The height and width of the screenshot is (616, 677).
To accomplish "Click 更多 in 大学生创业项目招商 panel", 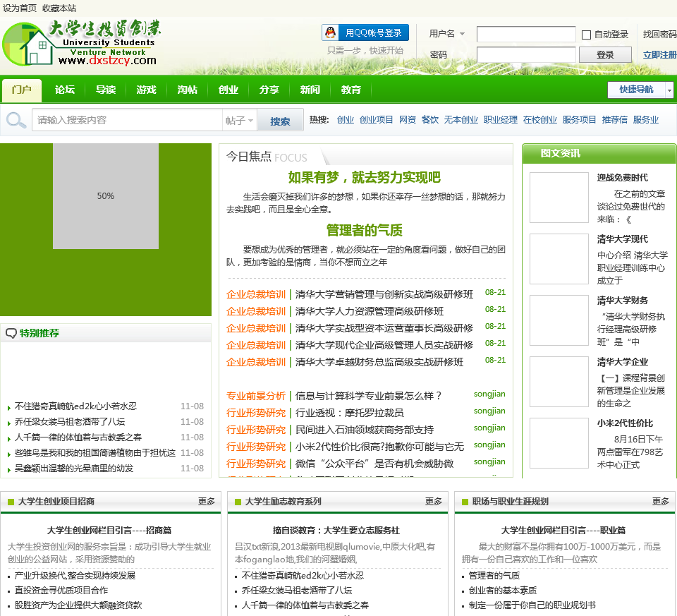I will coord(207,501).
